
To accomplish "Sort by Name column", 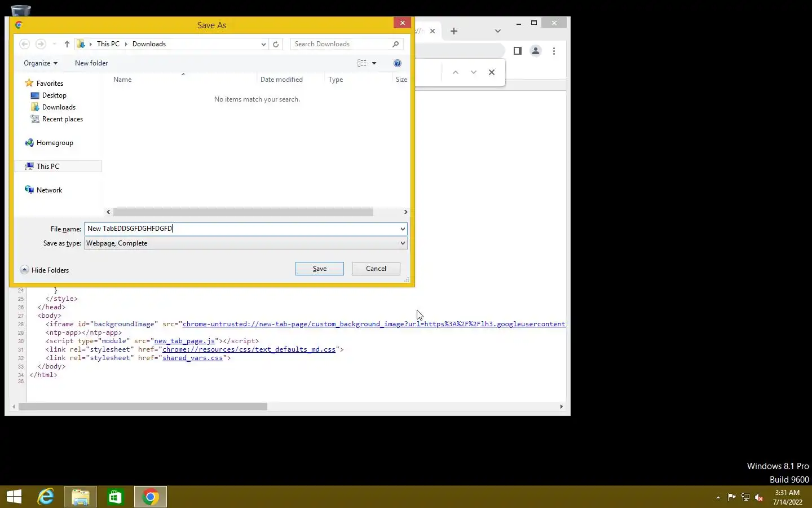I will click(122, 80).
